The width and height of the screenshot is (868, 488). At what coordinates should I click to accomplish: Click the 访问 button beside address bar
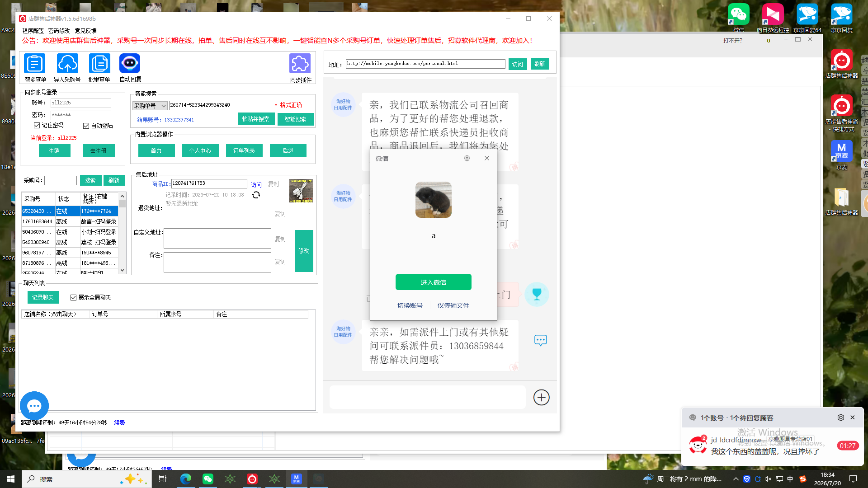(518, 64)
